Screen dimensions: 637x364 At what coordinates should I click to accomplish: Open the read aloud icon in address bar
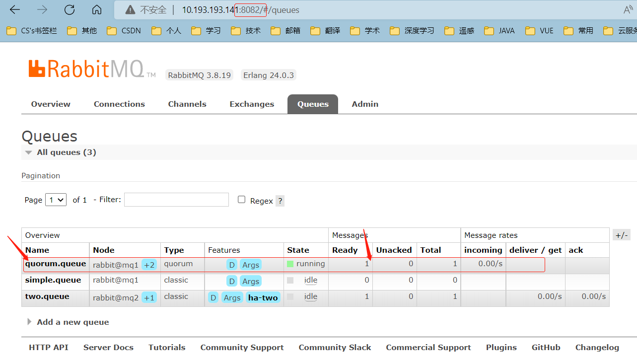[x=628, y=9]
